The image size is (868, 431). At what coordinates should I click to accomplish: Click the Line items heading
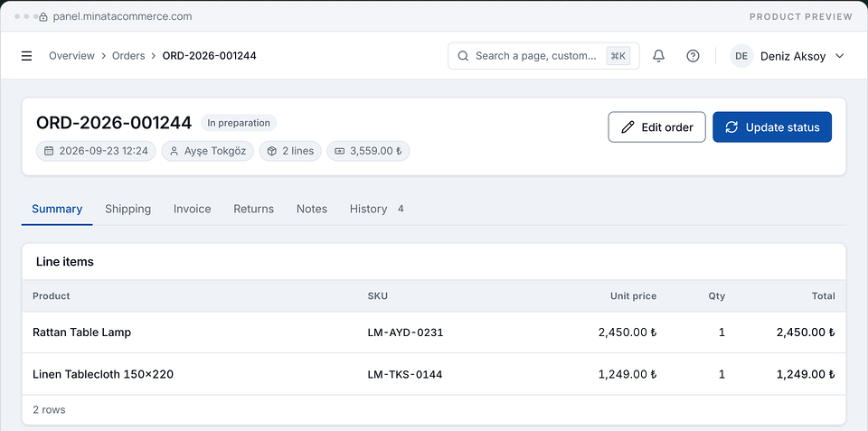(x=65, y=262)
